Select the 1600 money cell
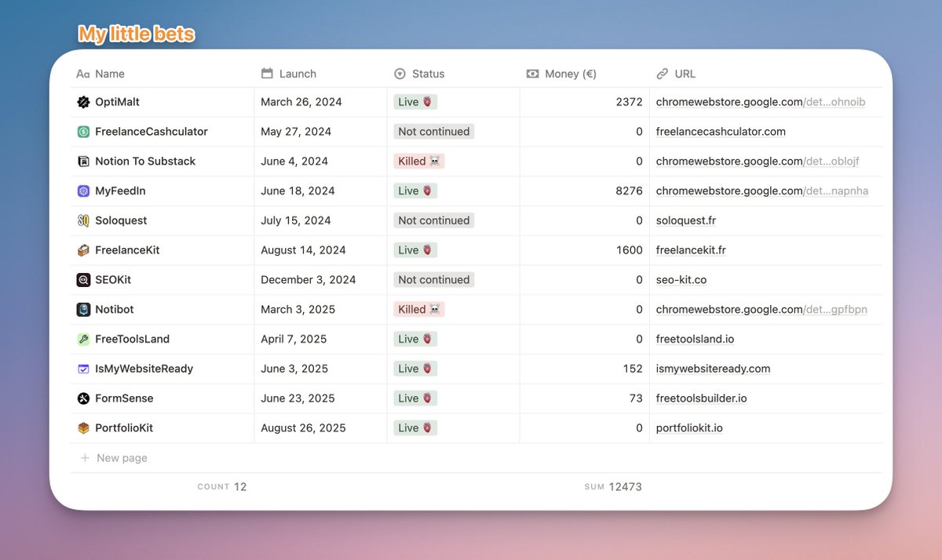The width and height of the screenshot is (942, 560). (585, 250)
